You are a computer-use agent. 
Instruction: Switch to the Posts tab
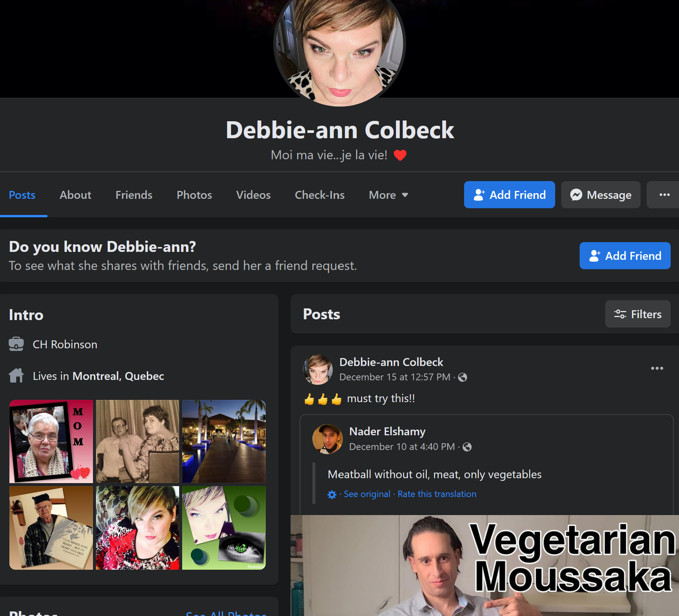coord(22,195)
